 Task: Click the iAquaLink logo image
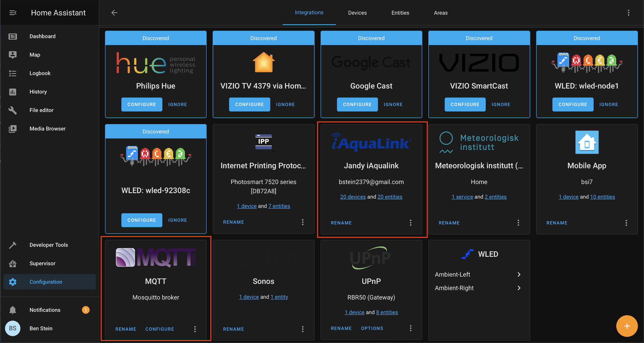click(371, 142)
